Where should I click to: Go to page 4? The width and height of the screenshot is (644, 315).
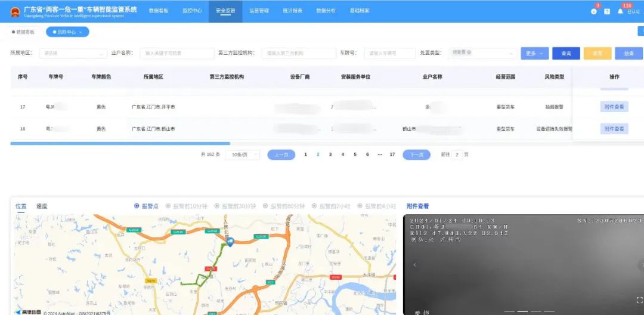click(x=342, y=155)
